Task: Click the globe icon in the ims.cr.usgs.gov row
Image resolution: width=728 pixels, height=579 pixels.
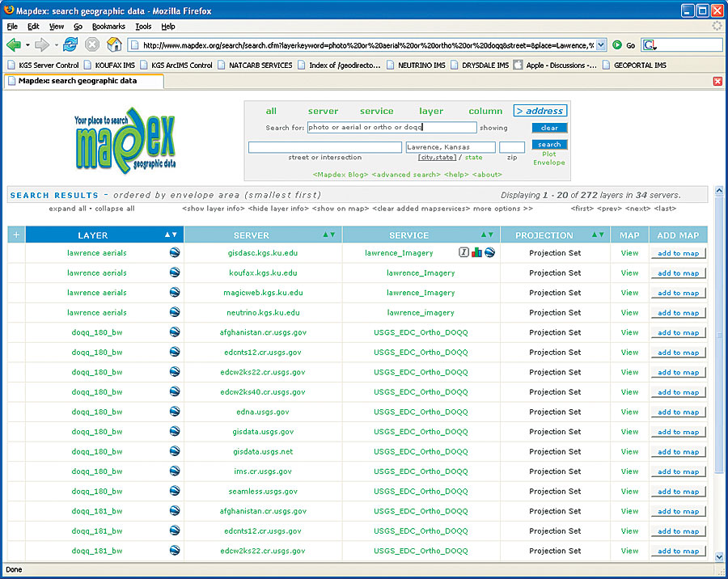Action: point(175,471)
